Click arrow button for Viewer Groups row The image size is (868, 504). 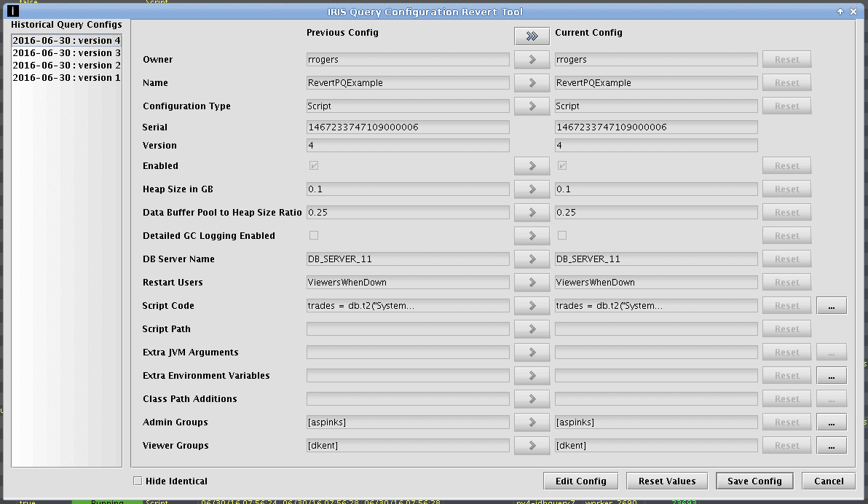click(532, 446)
